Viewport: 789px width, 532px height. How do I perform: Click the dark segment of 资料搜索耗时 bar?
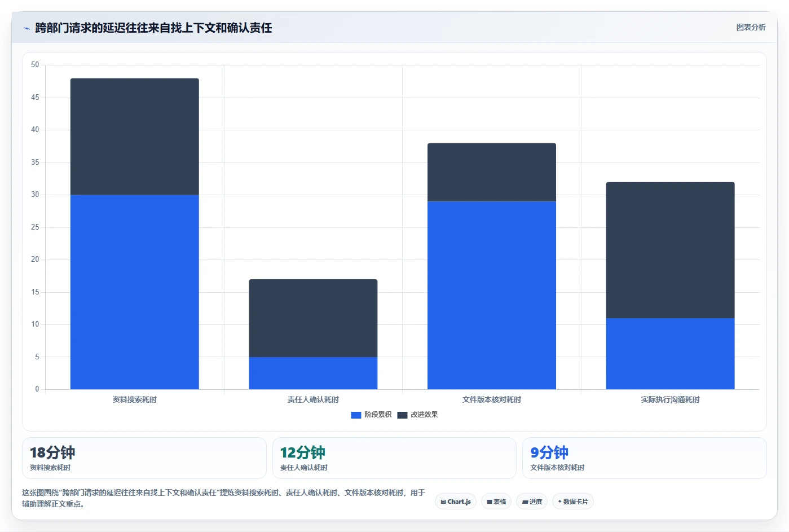(x=135, y=137)
